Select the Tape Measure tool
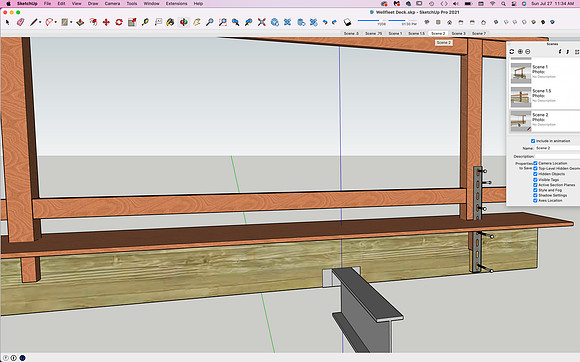Screen dimensions: 580x362 145,22
